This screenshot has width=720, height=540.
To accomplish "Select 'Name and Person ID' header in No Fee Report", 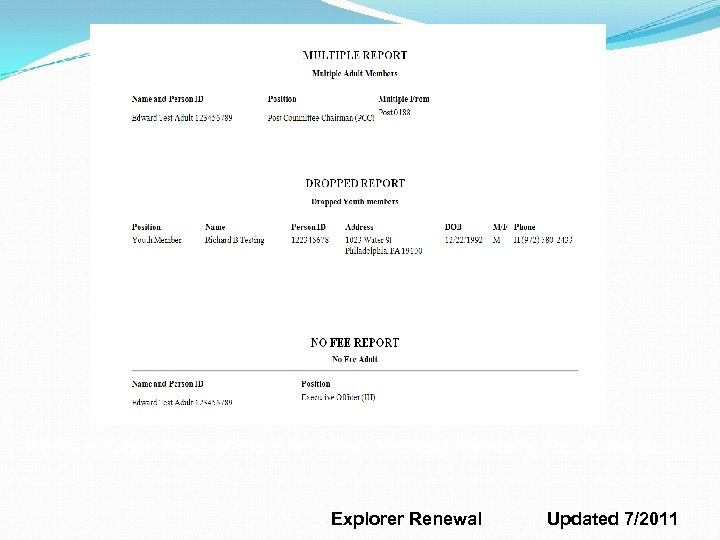I will (x=168, y=384).
